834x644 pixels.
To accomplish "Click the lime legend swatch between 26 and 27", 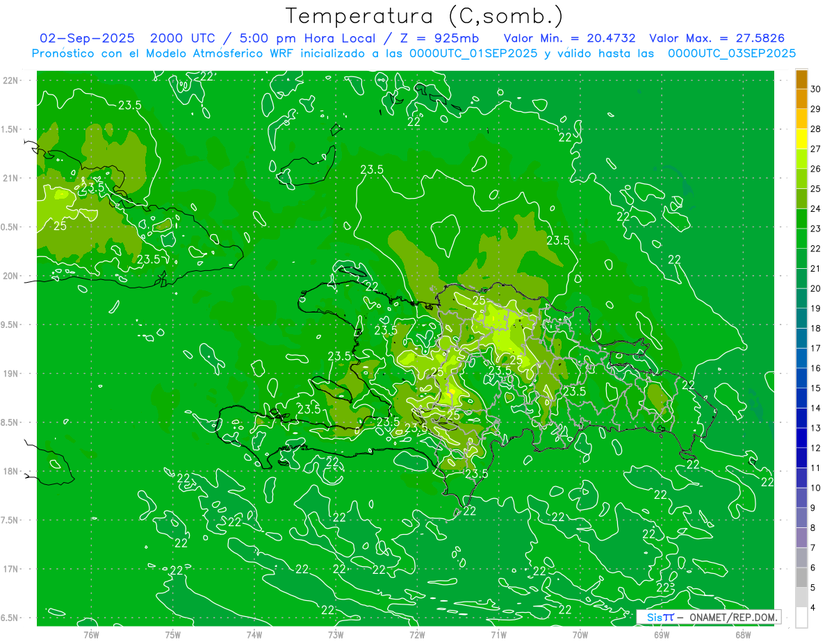I will click(x=801, y=158).
